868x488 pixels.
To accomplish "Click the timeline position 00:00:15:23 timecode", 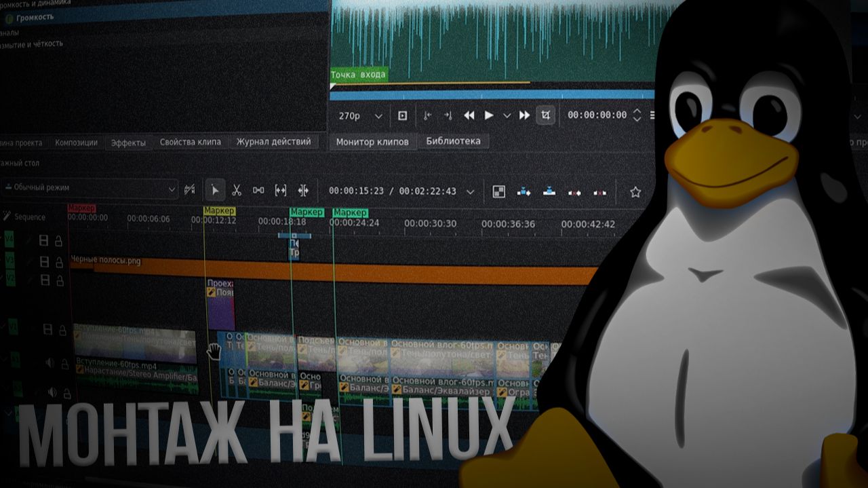I will pyautogui.click(x=356, y=191).
